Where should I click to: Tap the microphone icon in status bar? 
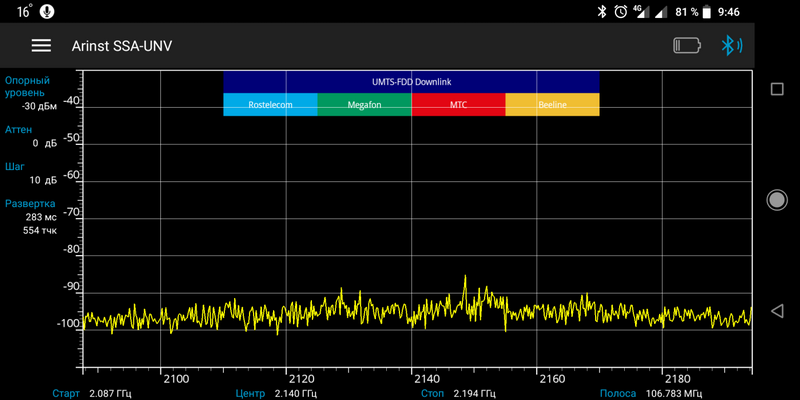(x=48, y=11)
